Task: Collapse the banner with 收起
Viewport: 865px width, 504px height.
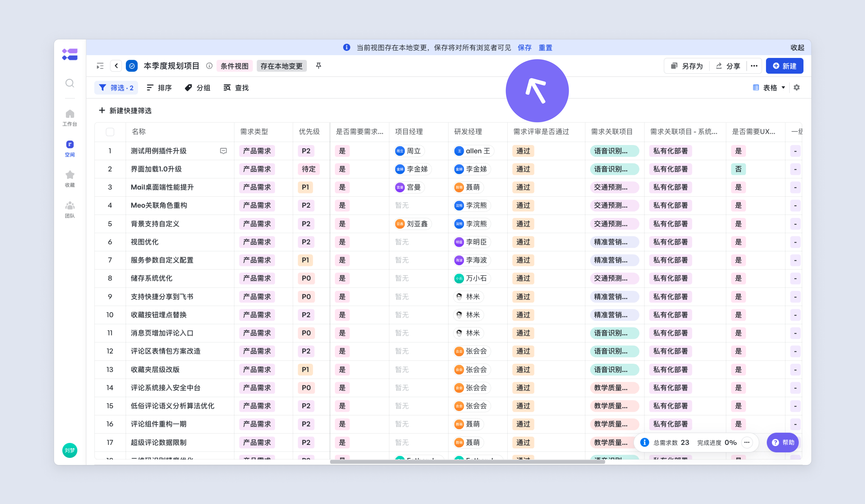Action: click(797, 48)
